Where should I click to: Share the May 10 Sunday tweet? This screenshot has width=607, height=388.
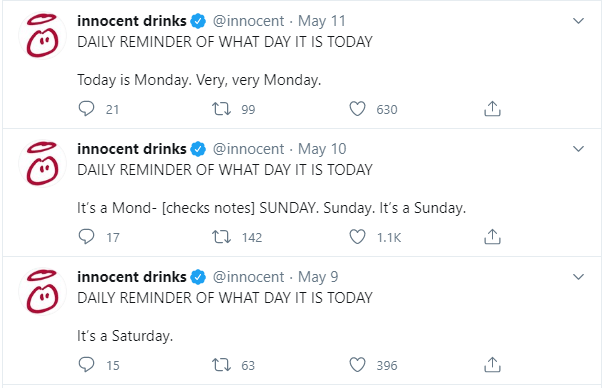tap(492, 237)
